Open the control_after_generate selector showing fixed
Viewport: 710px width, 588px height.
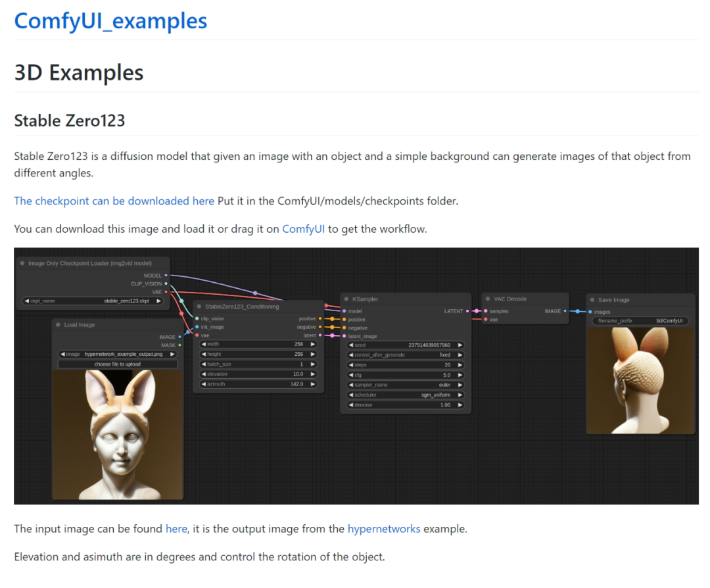[x=406, y=355]
